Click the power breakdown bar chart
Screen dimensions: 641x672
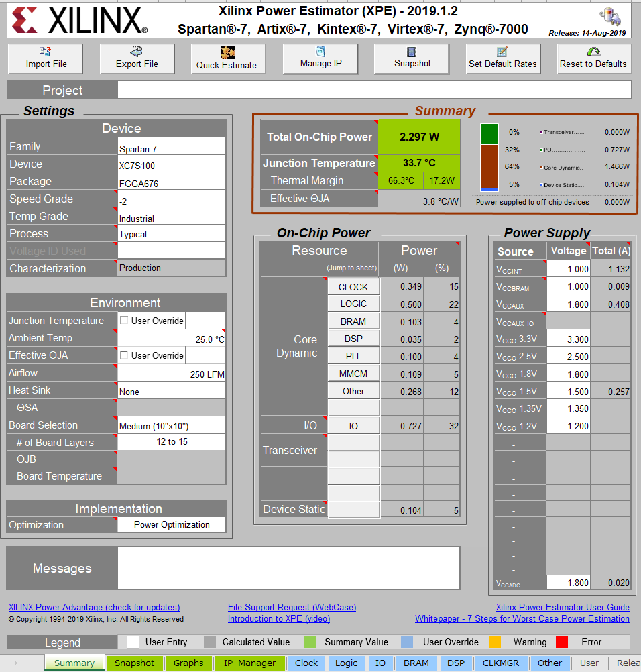point(489,158)
